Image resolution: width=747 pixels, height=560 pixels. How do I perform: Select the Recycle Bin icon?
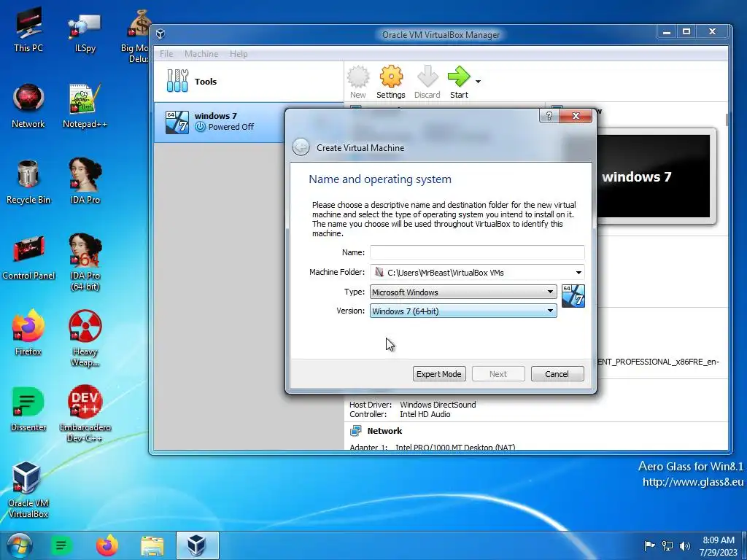[x=28, y=182]
